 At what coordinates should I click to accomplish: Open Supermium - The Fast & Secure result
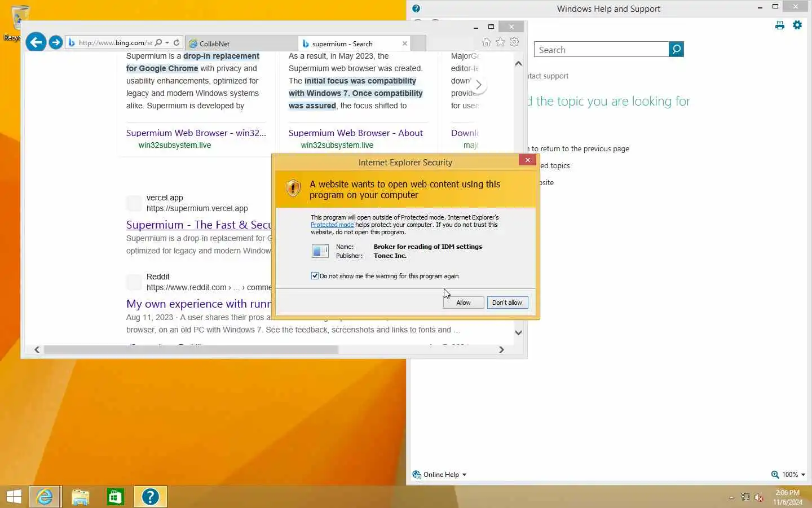tap(198, 225)
